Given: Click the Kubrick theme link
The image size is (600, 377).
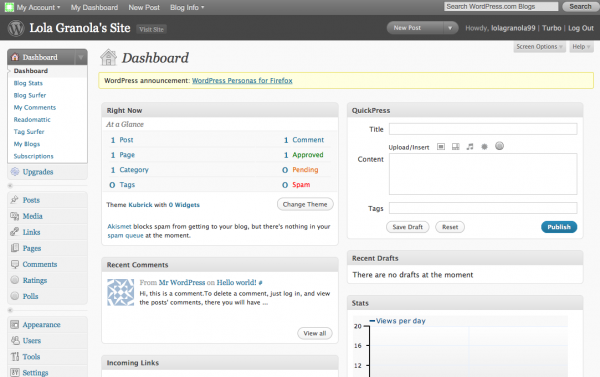Looking at the screenshot, I should point(140,205).
